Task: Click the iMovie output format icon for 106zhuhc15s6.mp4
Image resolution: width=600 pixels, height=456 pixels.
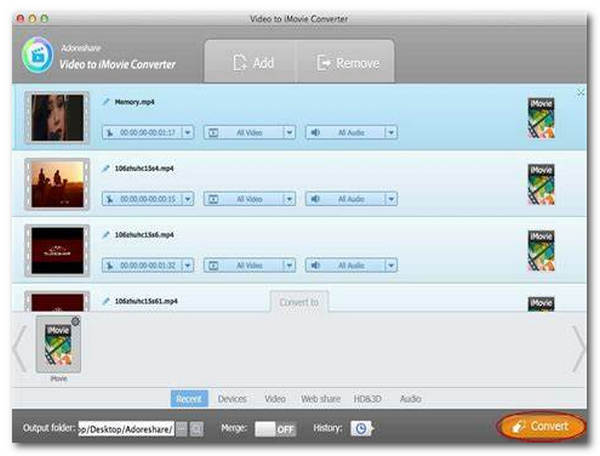Action: (x=541, y=251)
